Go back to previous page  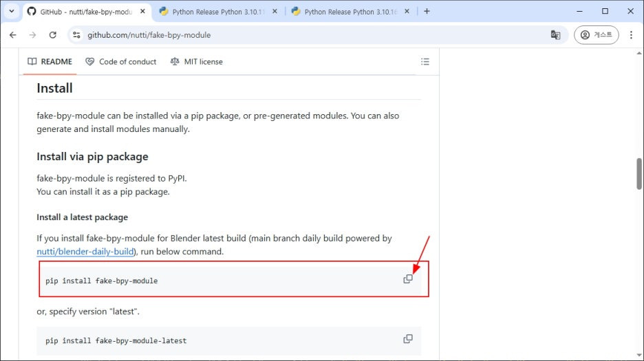(13, 35)
